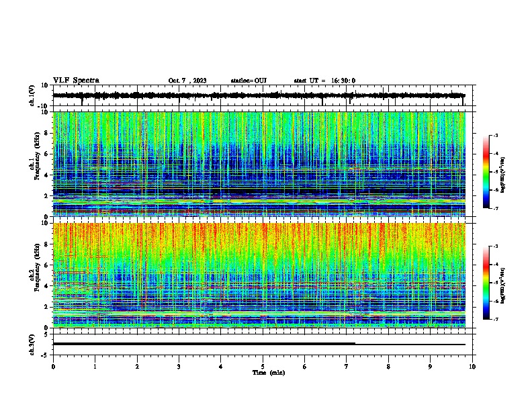Click time axis tick label "2"
The width and height of the screenshot is (532, 411).
pyautogui.click(x=137, y=367)
